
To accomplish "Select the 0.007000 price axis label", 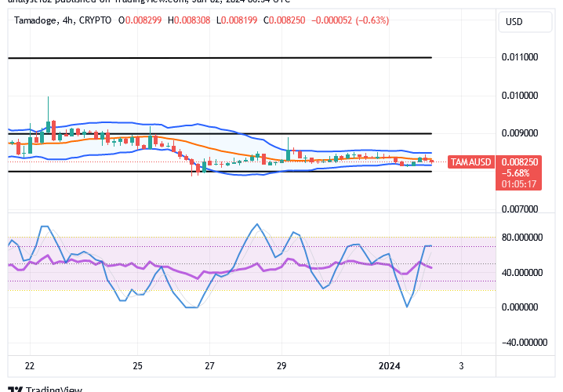I will [520, 209].
